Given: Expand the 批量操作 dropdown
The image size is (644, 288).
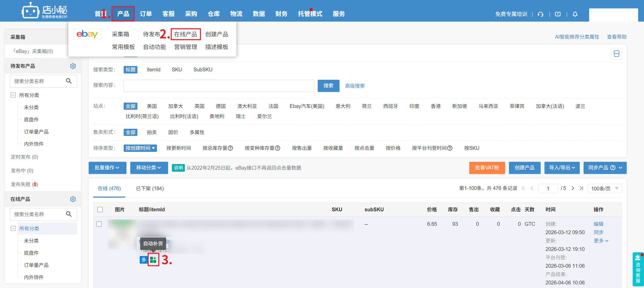Looking at the screenshot, I should (x=107, y=168).
